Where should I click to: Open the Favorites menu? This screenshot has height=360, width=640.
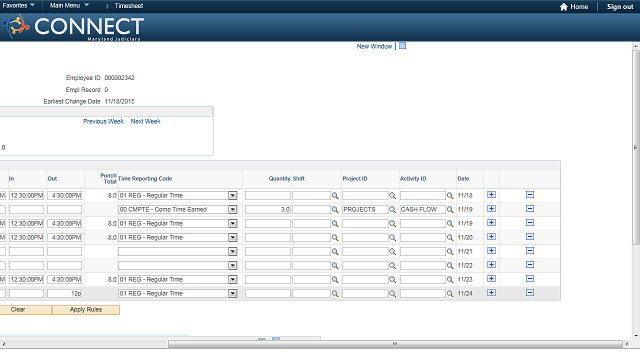[18, 5]
